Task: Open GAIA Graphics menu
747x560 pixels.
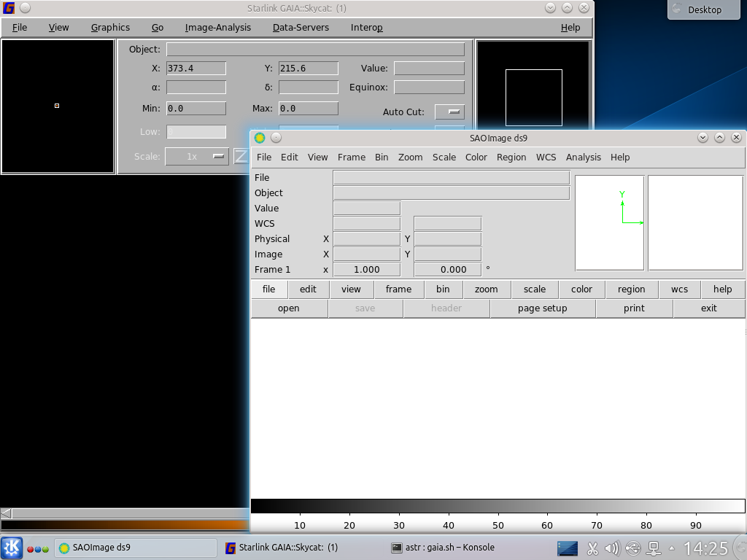Action: pos(111,28)
